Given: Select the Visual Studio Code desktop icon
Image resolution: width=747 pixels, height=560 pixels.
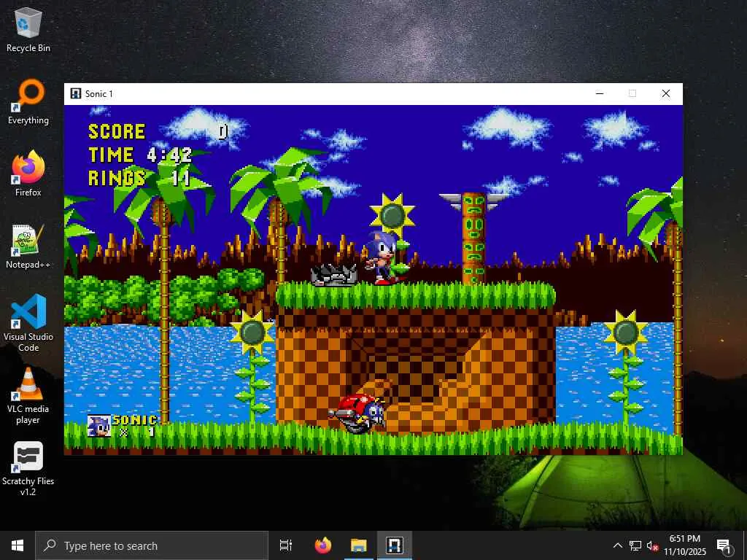Looking at the screenshot, I should coord(28,323).
